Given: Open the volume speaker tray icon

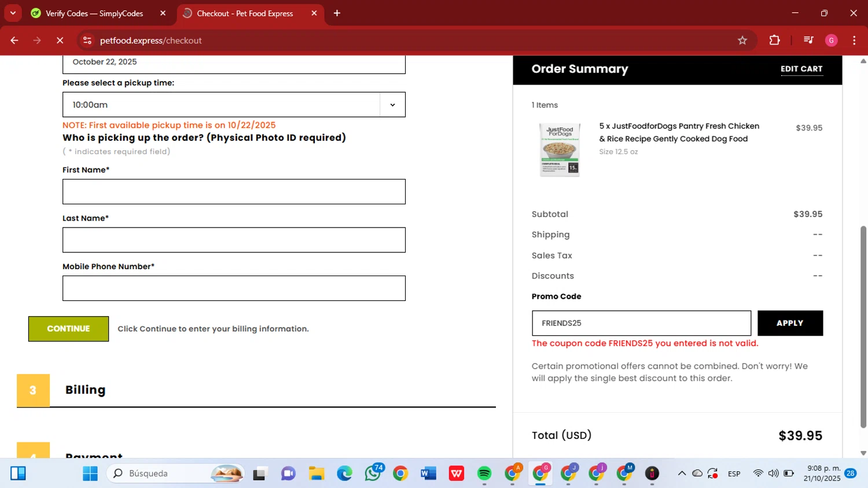Looking at the screenshot, I should (x=774, y=474).
